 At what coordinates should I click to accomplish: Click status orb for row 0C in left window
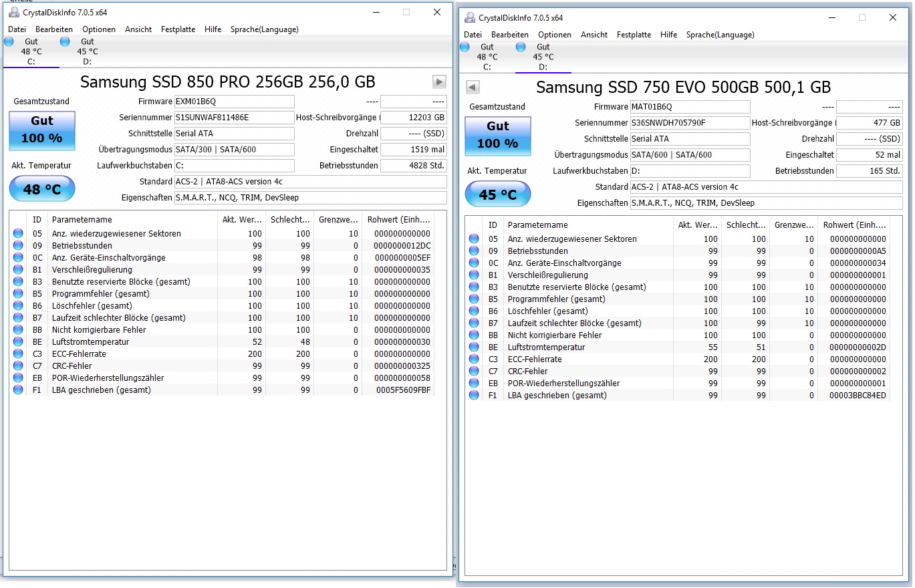(x=18, y=258)
